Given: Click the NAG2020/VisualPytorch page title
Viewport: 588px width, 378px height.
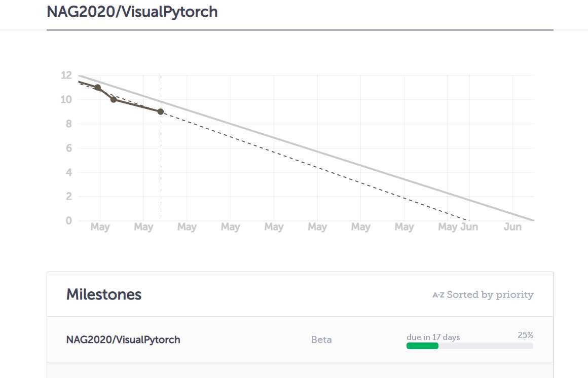Looking at the screenshot, I should point(132,12).
